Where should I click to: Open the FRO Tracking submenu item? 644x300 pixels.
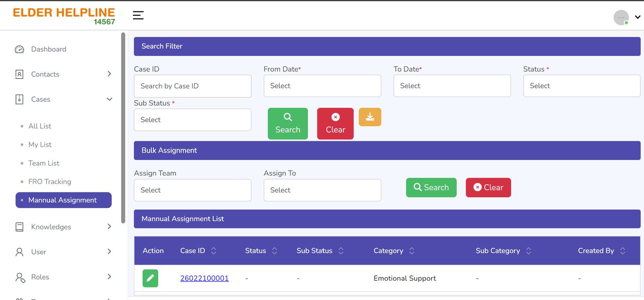[x=50, y=182]
